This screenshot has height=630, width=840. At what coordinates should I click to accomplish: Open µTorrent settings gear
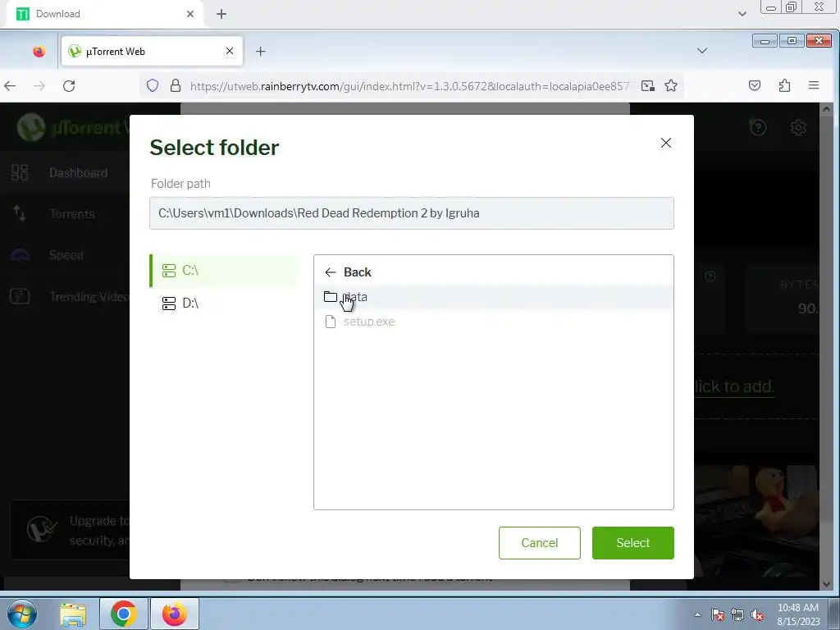(x=798, y=127)
